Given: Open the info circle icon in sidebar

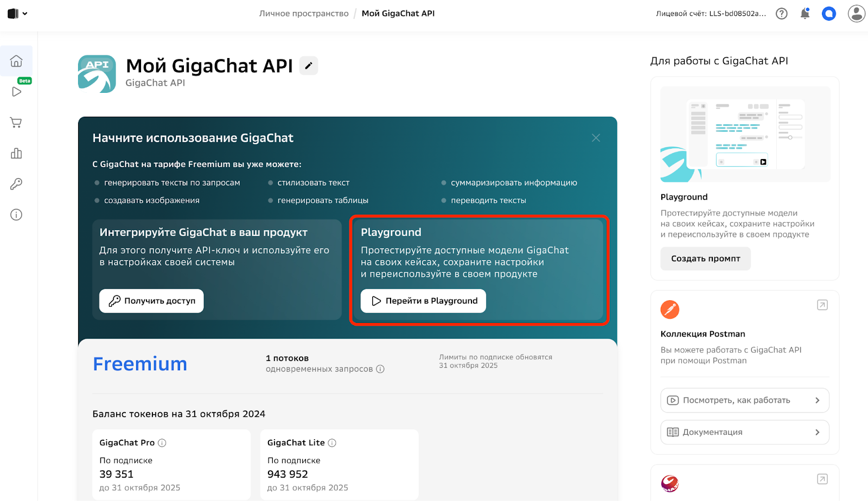Looking at the screenshot, I should (x=16, y=215).
